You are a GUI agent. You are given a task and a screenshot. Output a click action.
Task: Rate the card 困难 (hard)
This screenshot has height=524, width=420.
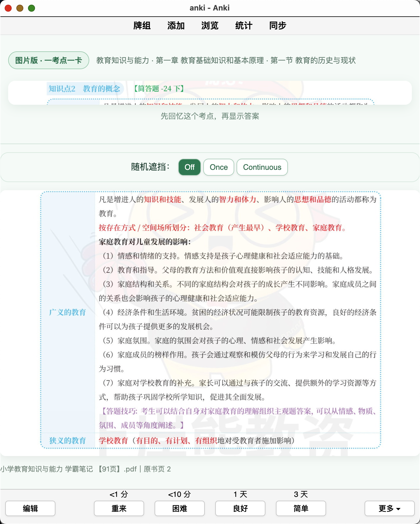tap(180, 509)
